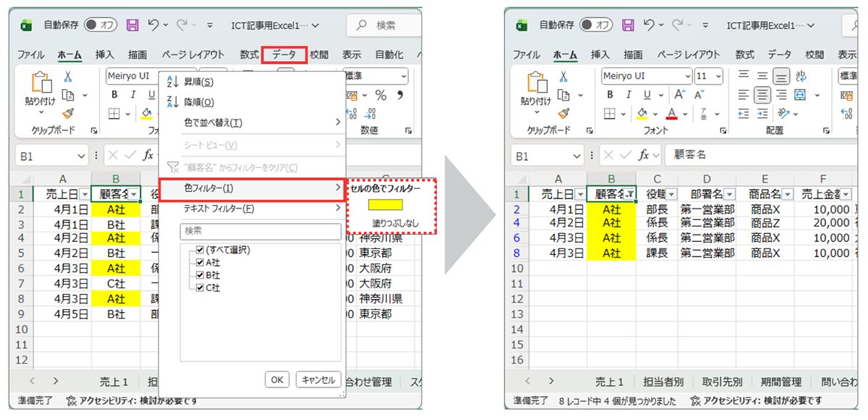Toggle 自動保存 switch in the left window
Viewport: 868px width, 420px height.
pos(100,25)
